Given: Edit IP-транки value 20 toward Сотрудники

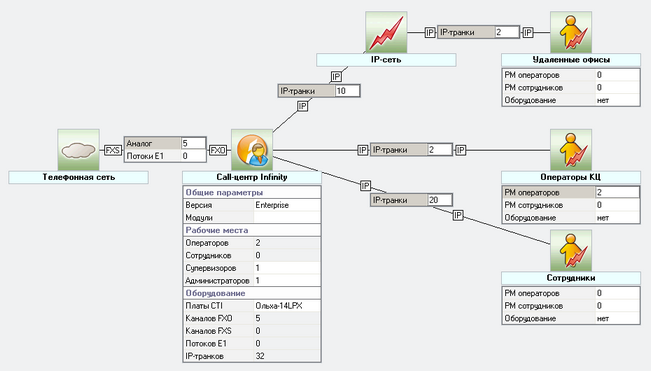Looking at the screenshot, I should pyautogui.click(x=439, y=200).
